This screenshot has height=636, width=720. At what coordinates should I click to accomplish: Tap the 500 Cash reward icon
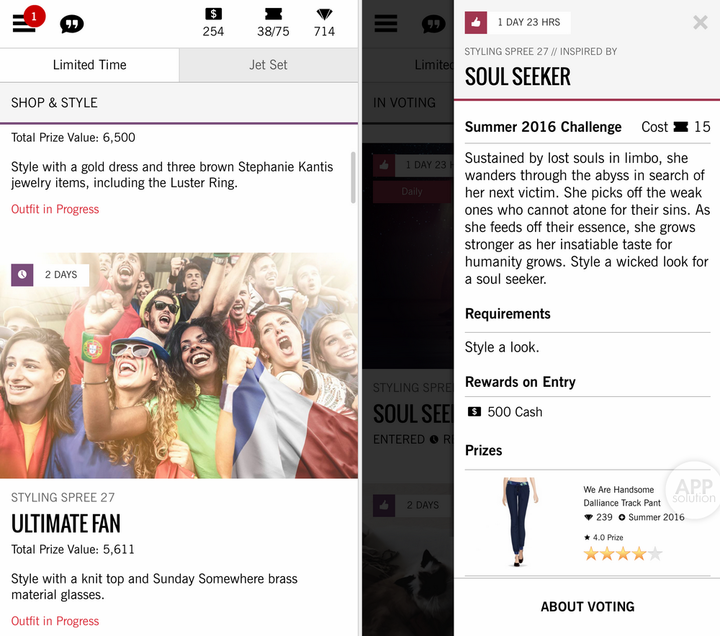[x=474, y=412]
